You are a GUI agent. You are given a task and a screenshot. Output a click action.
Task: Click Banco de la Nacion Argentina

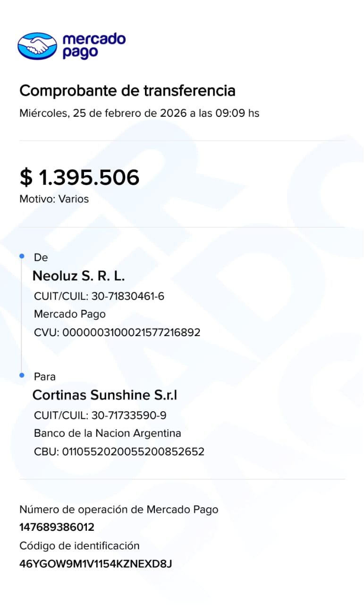coord(108,433)
